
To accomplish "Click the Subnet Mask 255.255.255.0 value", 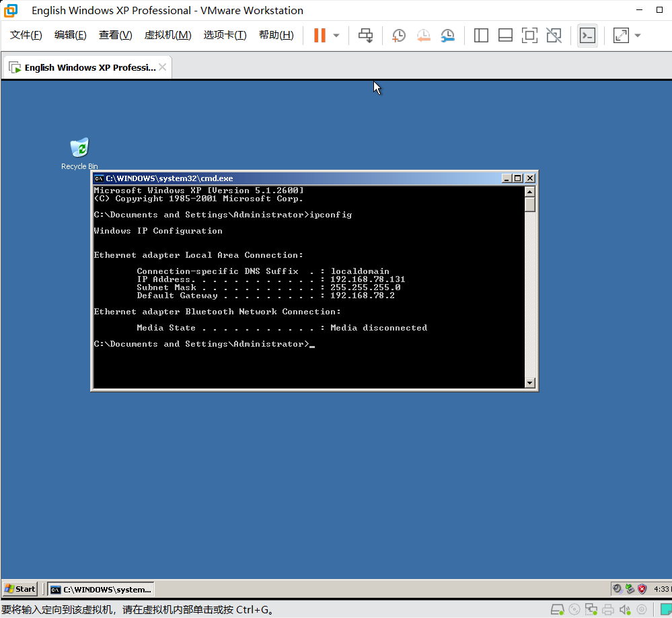I will click(x=365, y=287).
